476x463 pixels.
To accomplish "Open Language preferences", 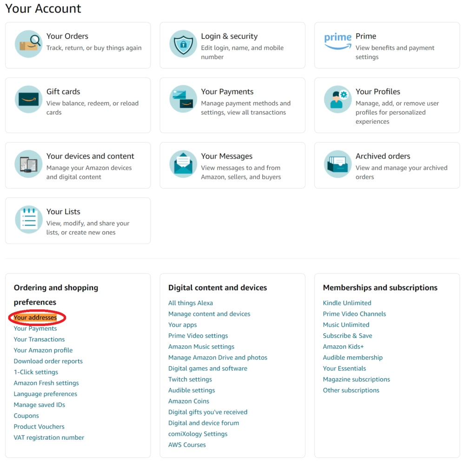I will pyautogui.click(x=45, y=394).
